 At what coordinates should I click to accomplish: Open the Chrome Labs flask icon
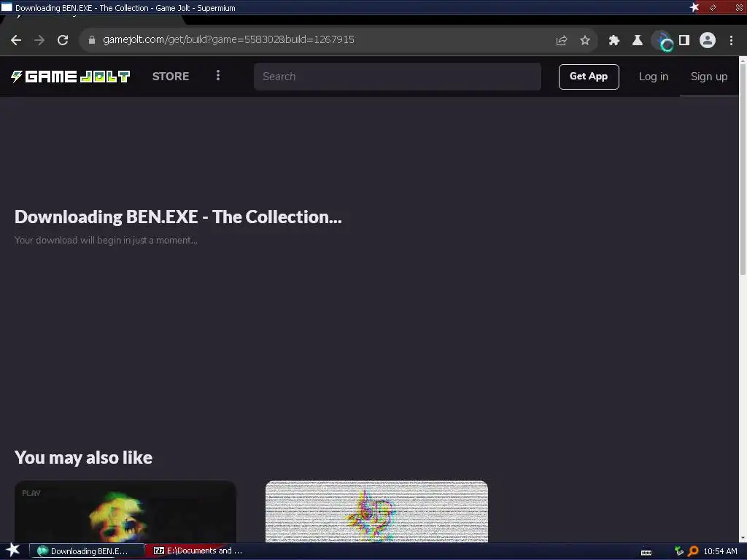[x=638, y=41]
